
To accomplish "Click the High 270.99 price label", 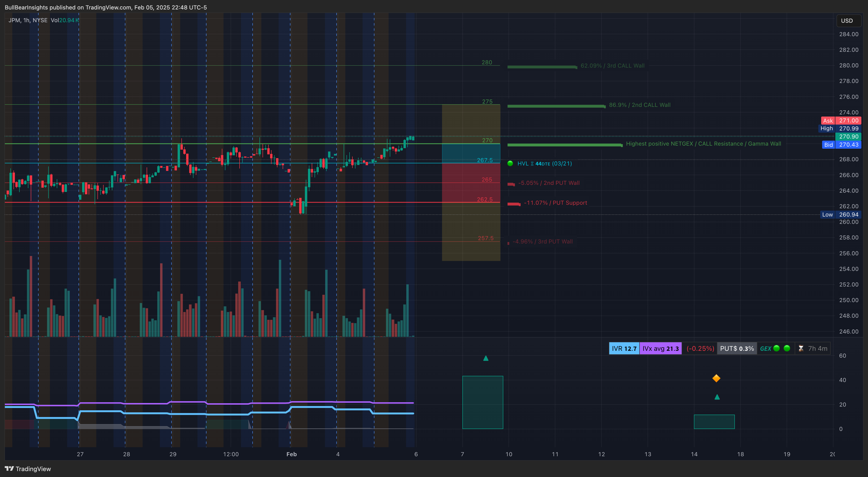I will point(840,128).
